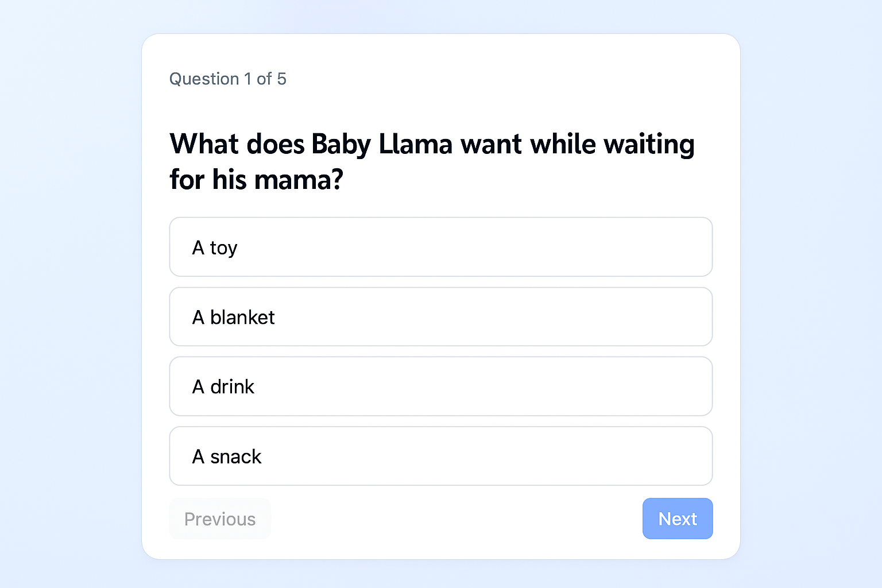This screenshot has width=882, height=588.
Task: Click the second answer choice box
Action: tap(441, 316)
